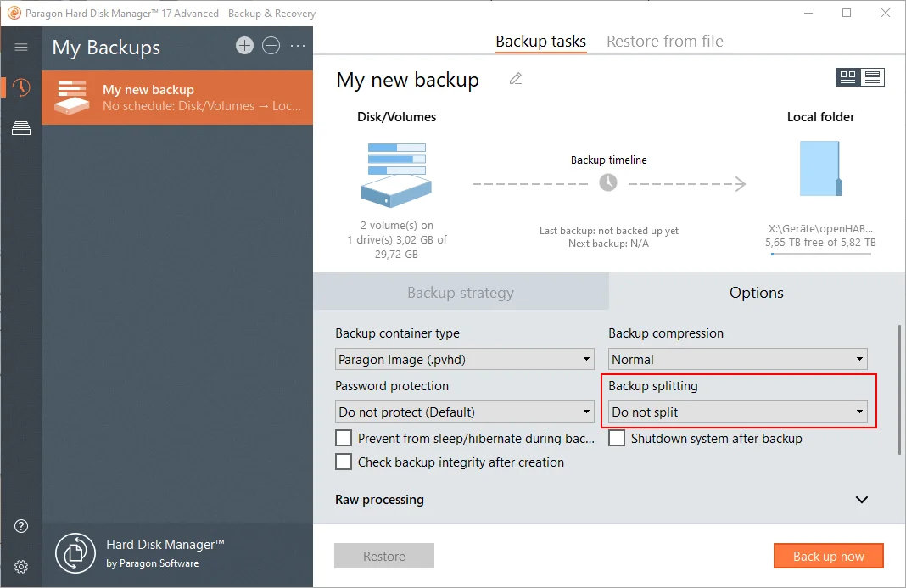Add a new backup with plus icon

[244, 46]
